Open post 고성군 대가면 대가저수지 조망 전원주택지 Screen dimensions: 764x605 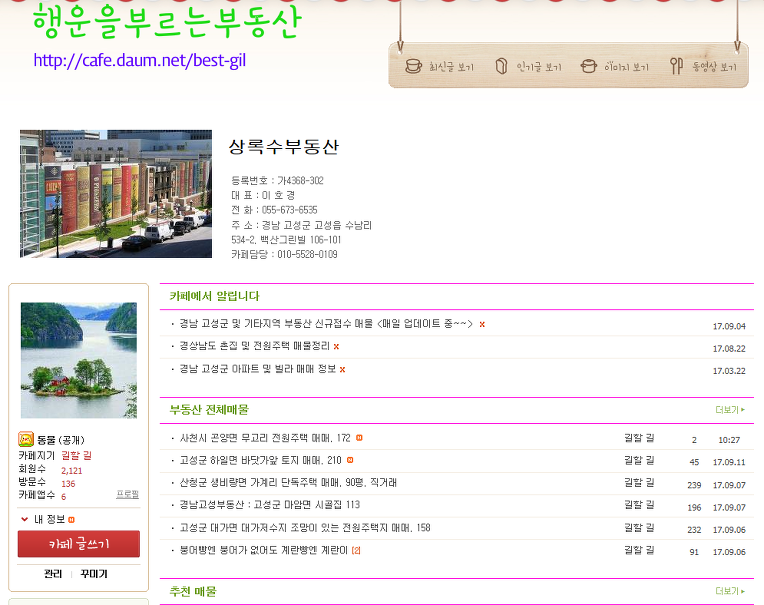tap(305, 528)
